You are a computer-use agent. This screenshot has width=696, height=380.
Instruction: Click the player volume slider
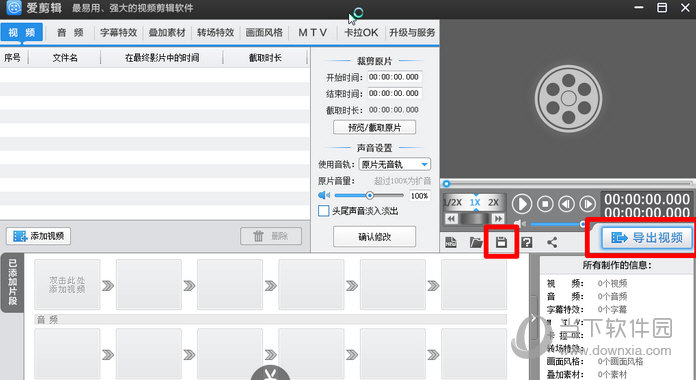(558, 224)
